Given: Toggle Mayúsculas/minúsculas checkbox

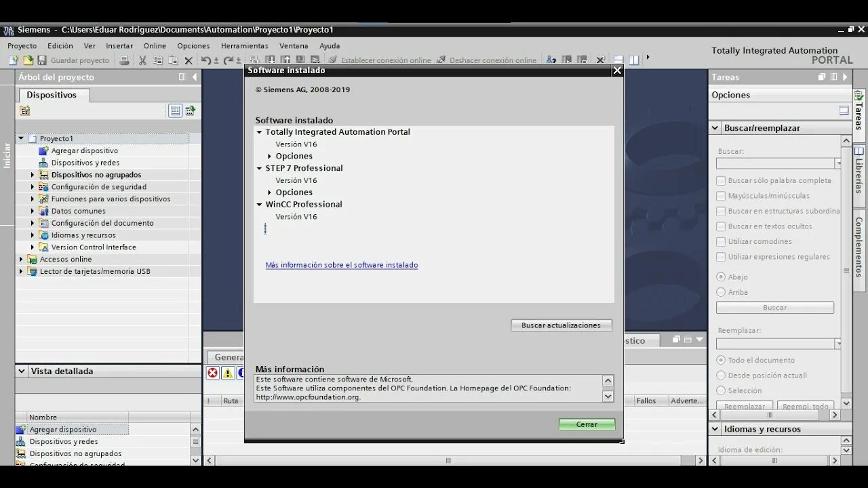Looking at the screenshot, I should pyautogui.click(x=721, y=196).
